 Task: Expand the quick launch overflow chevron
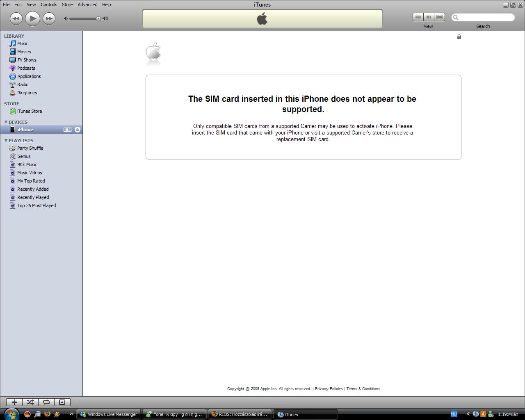point(71,414)
